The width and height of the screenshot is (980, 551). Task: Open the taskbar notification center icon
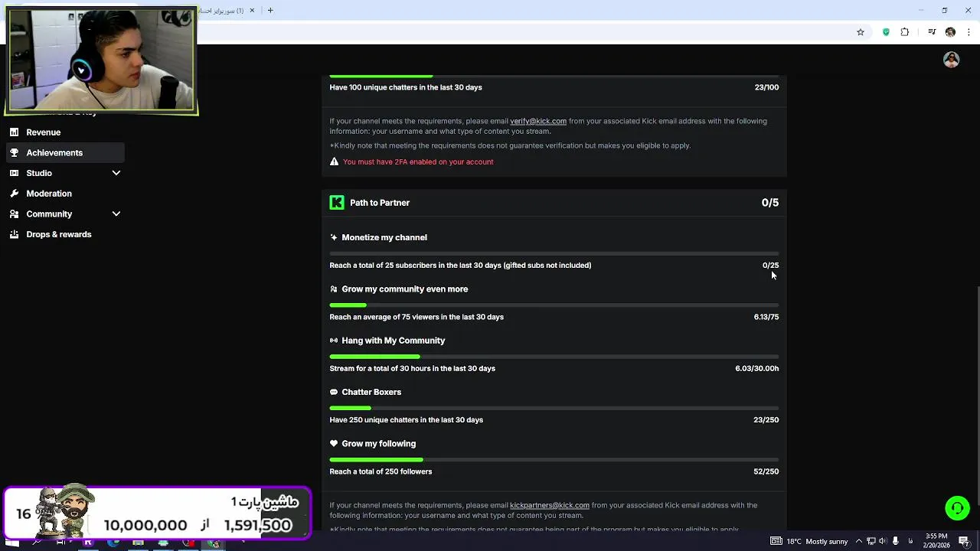pyautogui.click(x=964, y=542)
